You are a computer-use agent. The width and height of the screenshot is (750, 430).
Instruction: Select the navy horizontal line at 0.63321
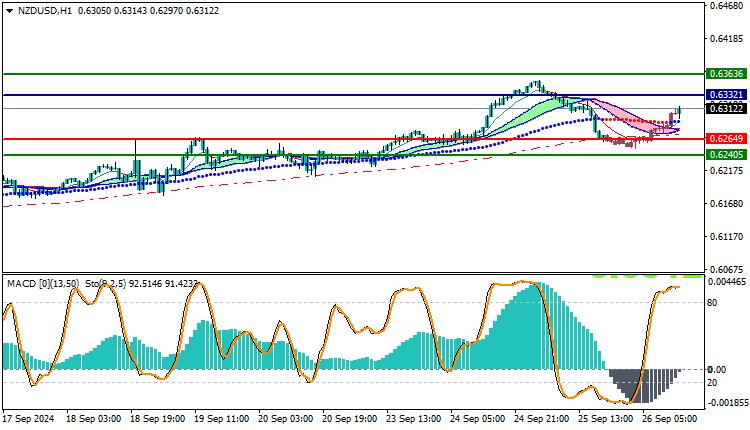point(354,95)
